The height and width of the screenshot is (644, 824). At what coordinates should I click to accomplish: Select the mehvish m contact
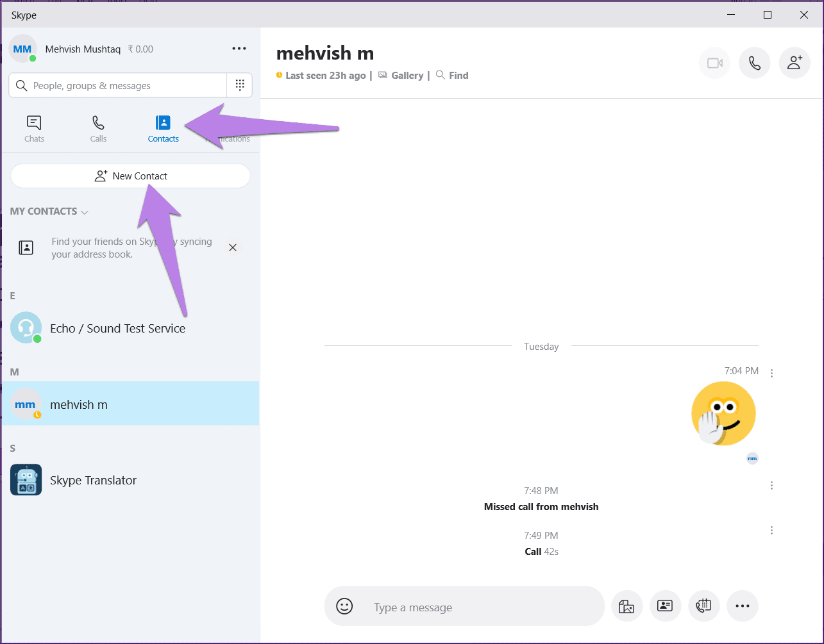click(130, 404)
